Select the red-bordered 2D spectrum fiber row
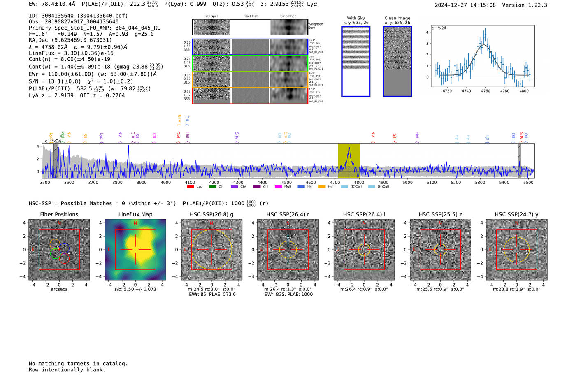Viewport: 576px width, 392px height. 250,96
